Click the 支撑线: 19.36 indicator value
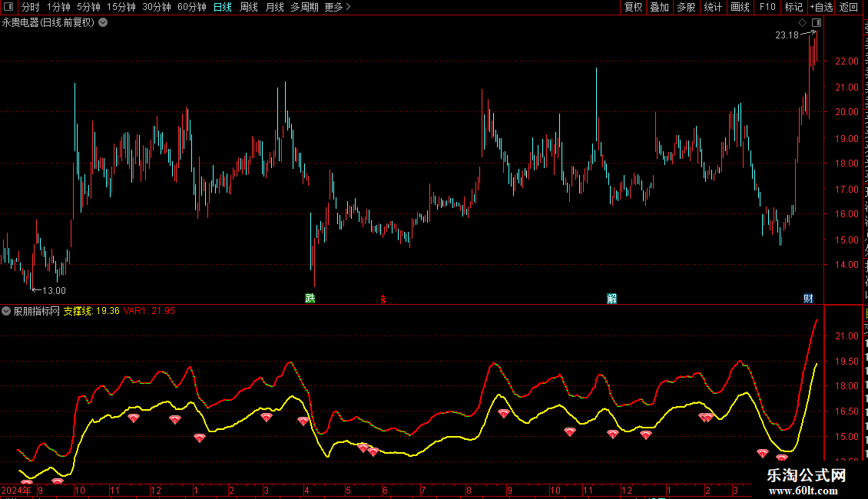Screen dimensions: 868x499 [91, 311]
